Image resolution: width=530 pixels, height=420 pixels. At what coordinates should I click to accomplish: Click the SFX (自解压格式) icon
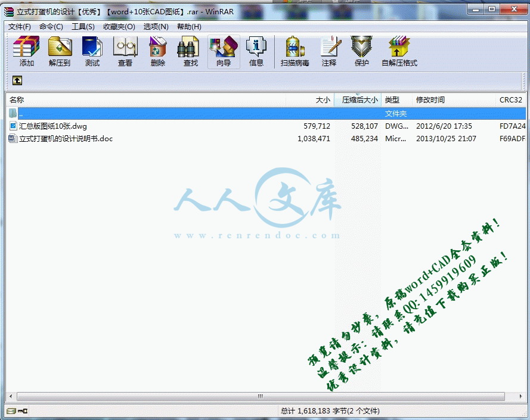point(399,51)
